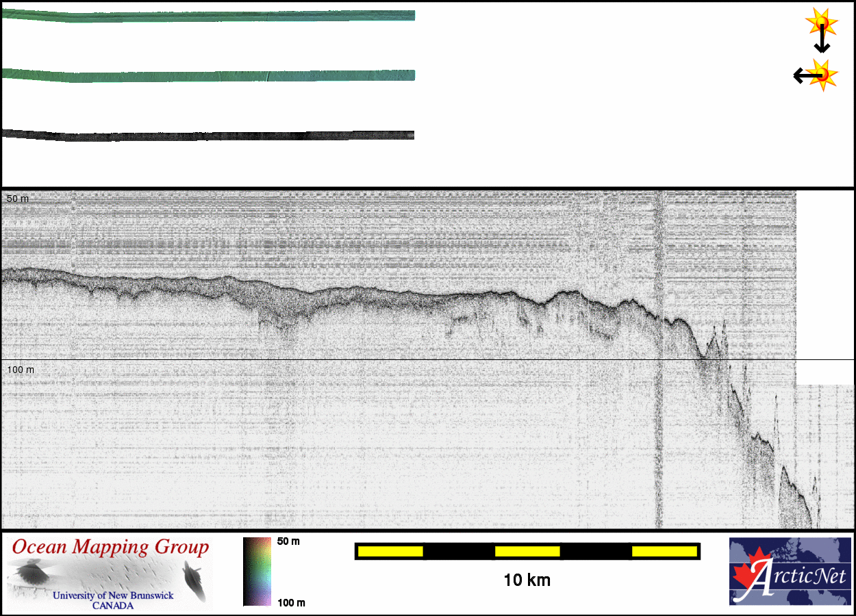The image size is (856, 616).
Task: Click the 10 km scale label
Action: pyautogui.click(x=527, y=580)
